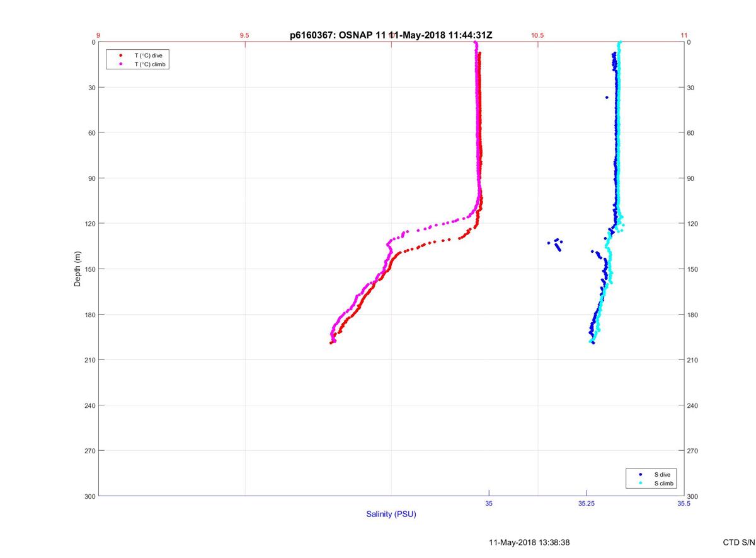Click the 'S dive' legend entry

point(661,474)
